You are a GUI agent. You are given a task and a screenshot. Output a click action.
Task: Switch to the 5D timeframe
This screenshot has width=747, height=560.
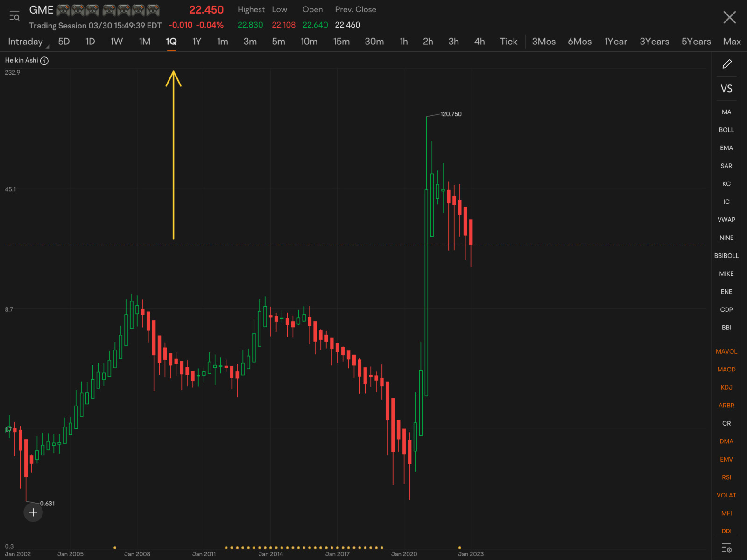point(64,42)
